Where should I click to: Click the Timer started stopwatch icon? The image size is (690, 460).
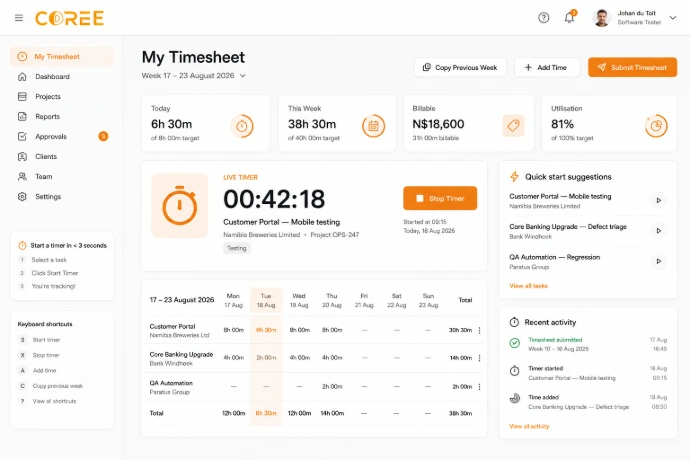tap(514, 372)
